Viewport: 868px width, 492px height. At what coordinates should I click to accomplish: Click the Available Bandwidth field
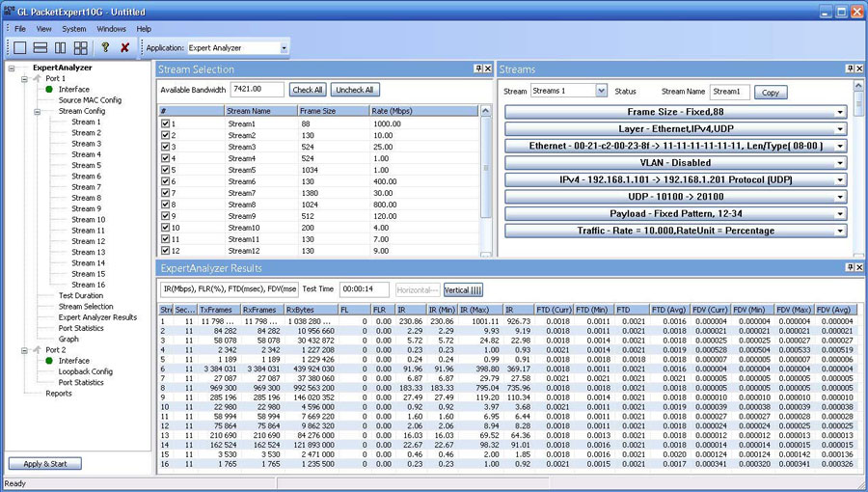257,89
